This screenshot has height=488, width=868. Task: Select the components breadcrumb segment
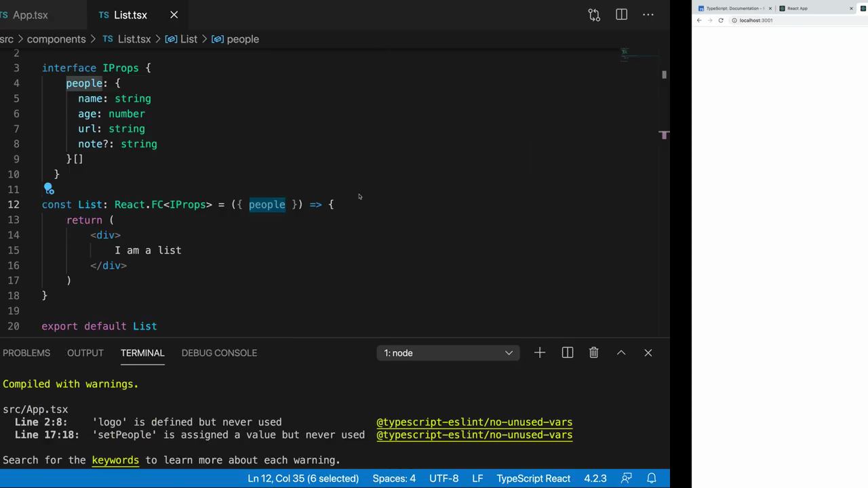point(56,39)
